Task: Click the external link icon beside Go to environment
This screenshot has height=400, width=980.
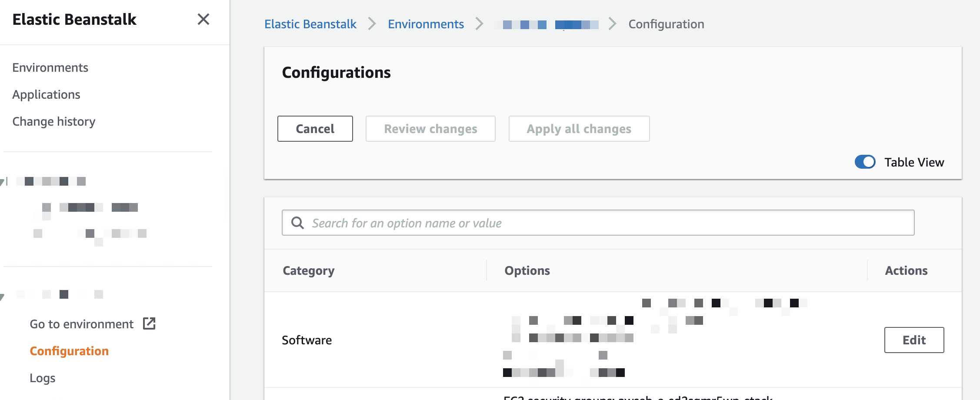Action: (x=149, y=323)
